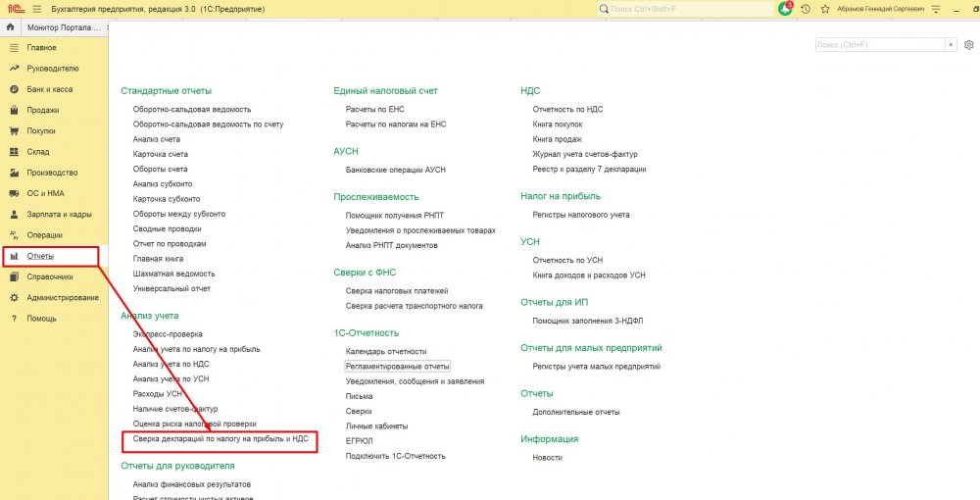Screen dimensions: 980x500
Task: Open Руководителю section
Action: [x=53, y=68]
